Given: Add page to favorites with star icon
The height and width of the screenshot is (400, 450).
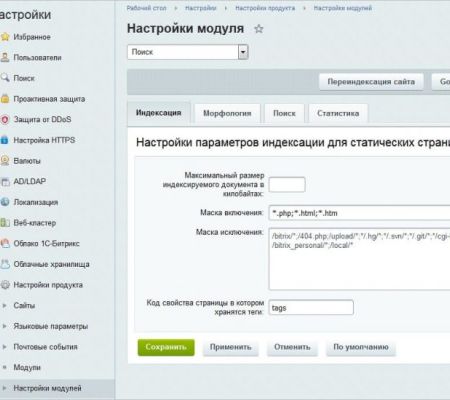Looking at the screenshot, I should (259, 29).
